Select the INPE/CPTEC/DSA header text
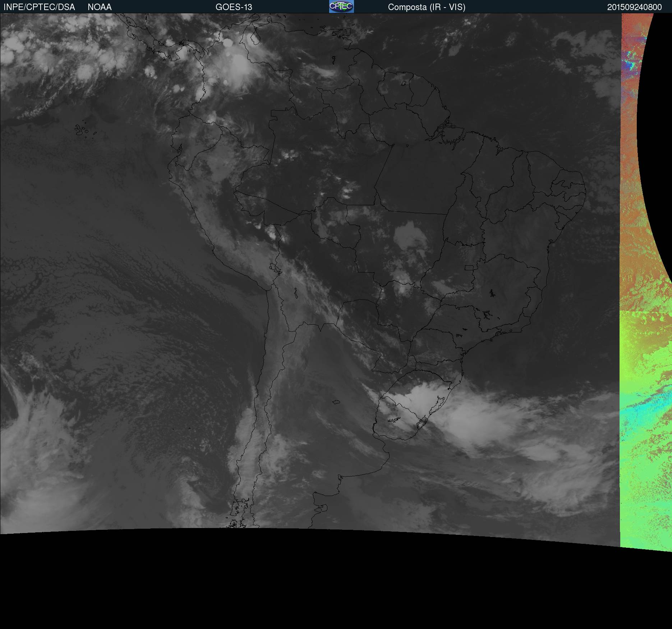 (x=39, y=7)
